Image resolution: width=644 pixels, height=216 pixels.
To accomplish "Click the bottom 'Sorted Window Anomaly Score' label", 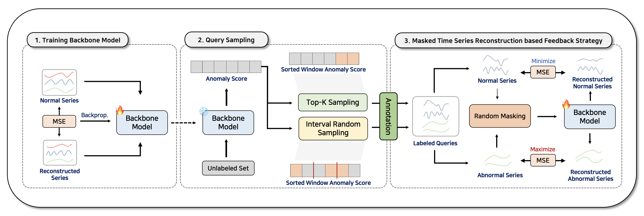I will (328, 183).
